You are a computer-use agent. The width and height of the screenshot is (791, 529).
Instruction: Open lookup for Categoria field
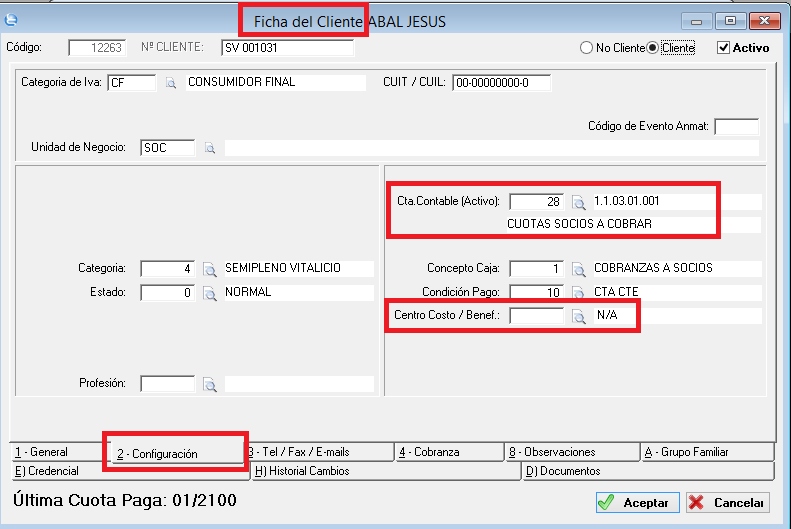click(x=210, y=269)
